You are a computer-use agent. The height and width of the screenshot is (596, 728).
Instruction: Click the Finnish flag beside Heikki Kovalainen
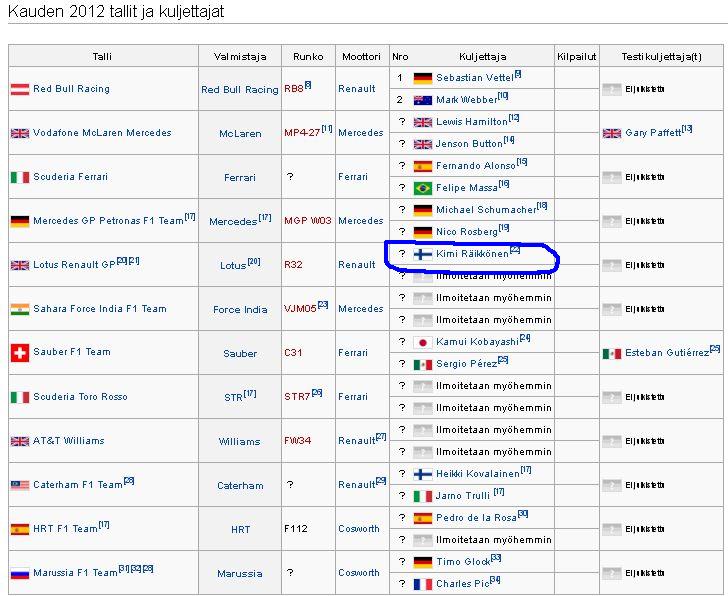tap(422, 474)
